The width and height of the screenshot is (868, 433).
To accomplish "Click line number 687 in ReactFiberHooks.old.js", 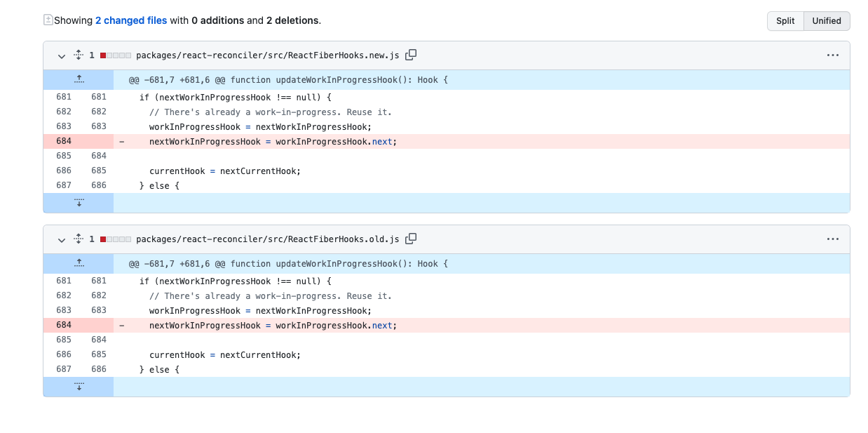I will [x=64, y=369].
